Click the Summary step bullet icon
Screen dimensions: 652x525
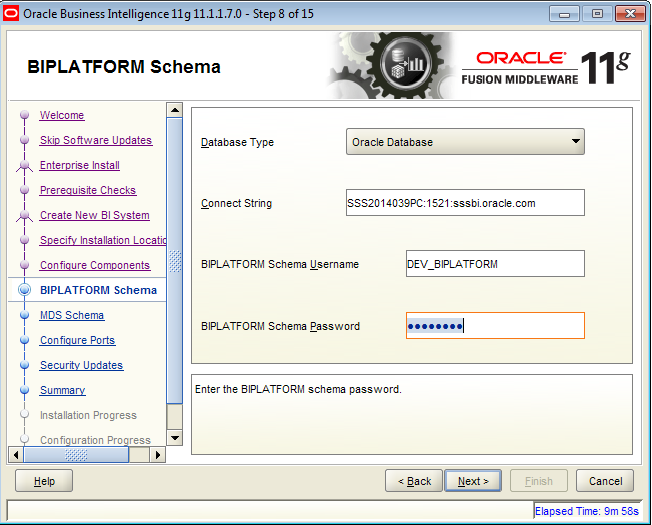(x=25, y=389)
